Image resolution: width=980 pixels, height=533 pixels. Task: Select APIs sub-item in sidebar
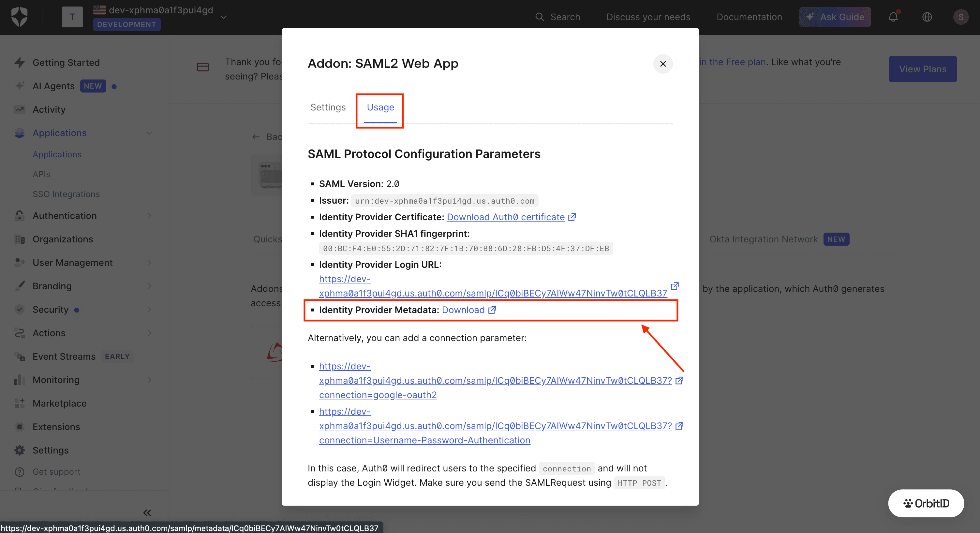[41, 174]
